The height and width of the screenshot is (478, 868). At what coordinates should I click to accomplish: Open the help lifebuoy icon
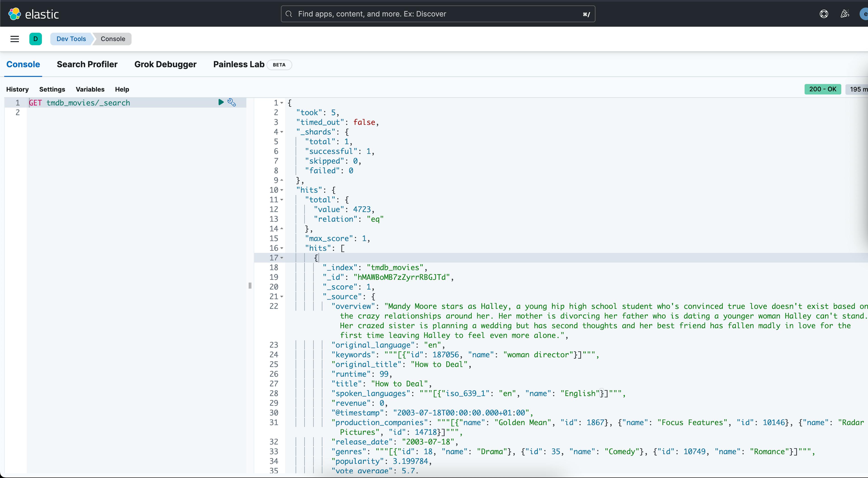coord(823,14)
